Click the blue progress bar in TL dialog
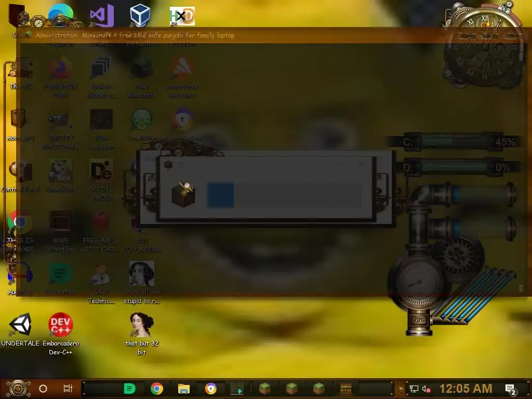Screen dimensions: 532x399 pos(220,195)
